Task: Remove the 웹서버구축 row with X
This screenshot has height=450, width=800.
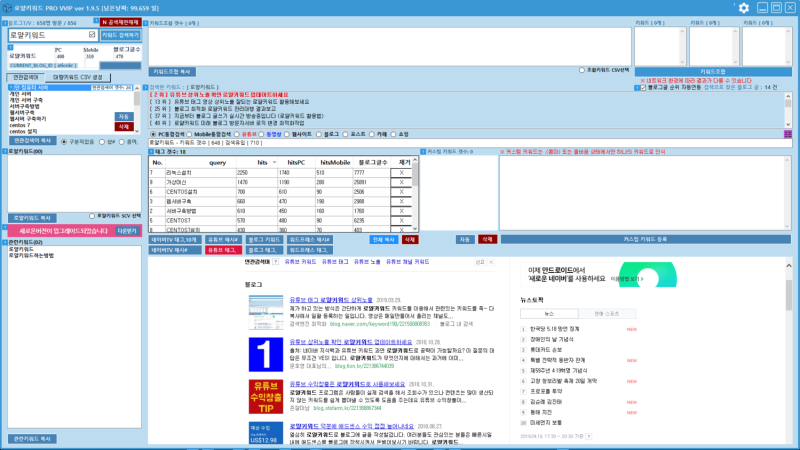Action: coord(401,202)
